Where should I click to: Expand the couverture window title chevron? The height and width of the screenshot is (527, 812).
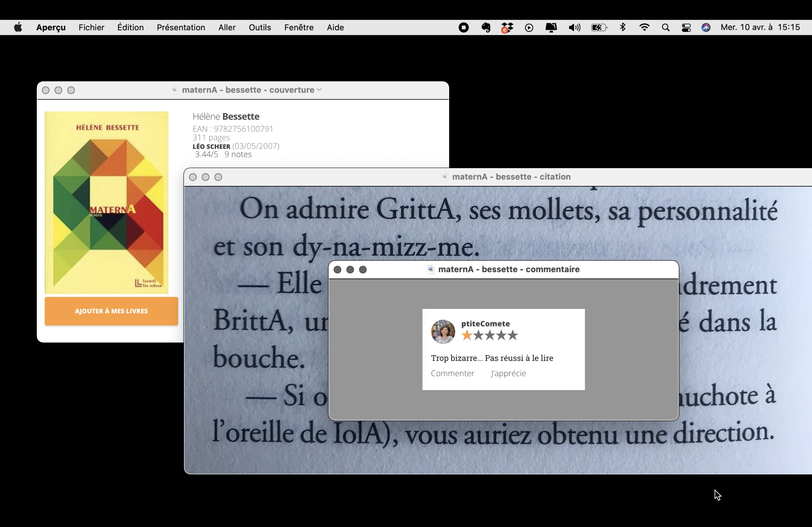click(319, 90)
